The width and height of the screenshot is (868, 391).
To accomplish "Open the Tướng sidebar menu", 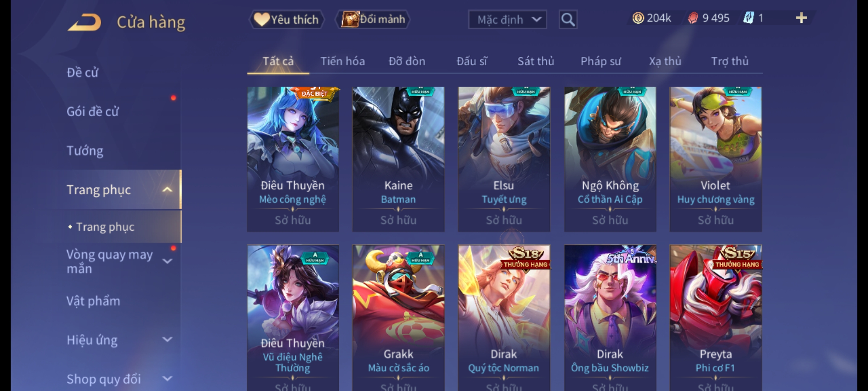I will [85, 151].
